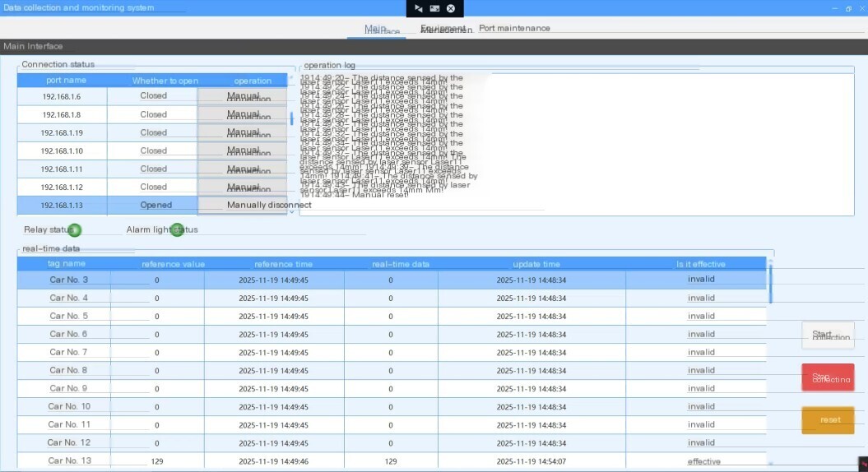This screenshot has height=472, width=868.
Task: Click the connection list scrollbar thumb
Action: coord(292,118)
